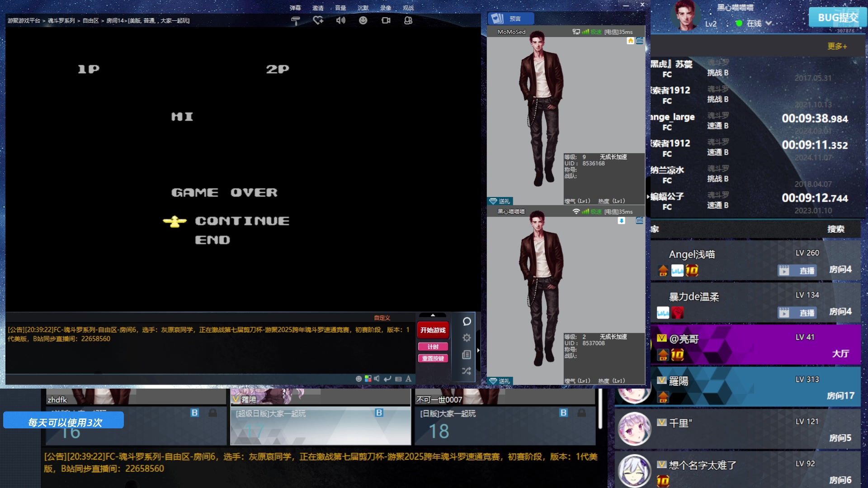The width and height of the screenshot is (868, 488).
Task: Open settings gear in side strip
Action: (467, 338)
